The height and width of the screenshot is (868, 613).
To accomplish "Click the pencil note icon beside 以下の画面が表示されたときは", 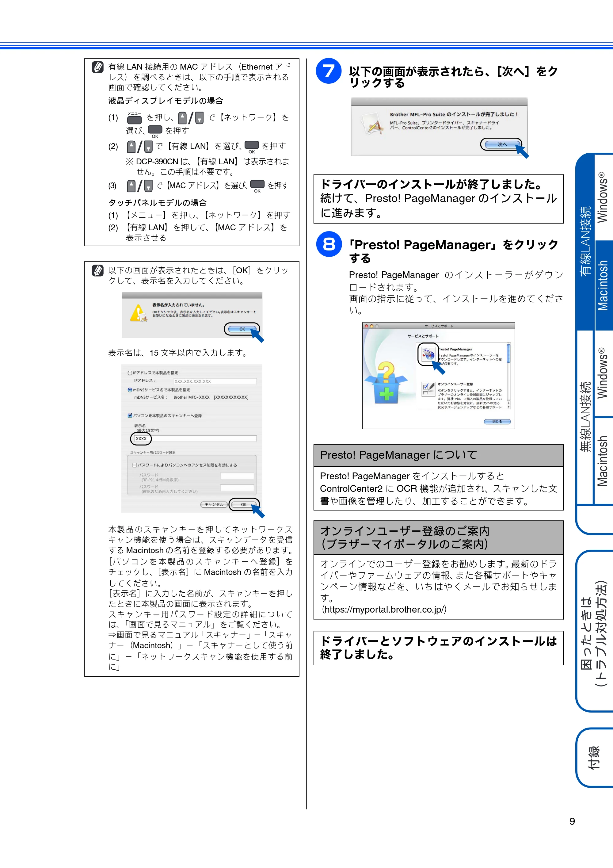I will click(97, 270).
